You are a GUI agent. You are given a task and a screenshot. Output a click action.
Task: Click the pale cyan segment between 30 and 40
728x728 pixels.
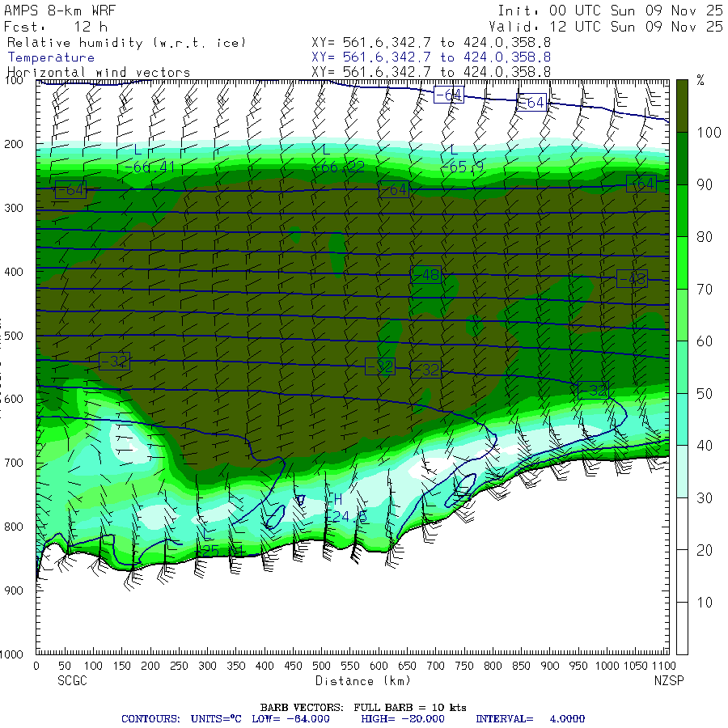682,472
